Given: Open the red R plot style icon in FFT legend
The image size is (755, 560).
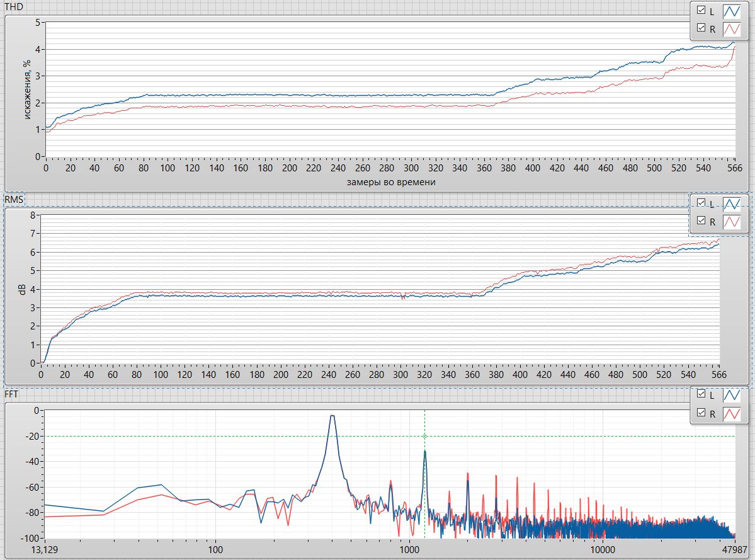Looking at the screenshot, I should [732, 414].
